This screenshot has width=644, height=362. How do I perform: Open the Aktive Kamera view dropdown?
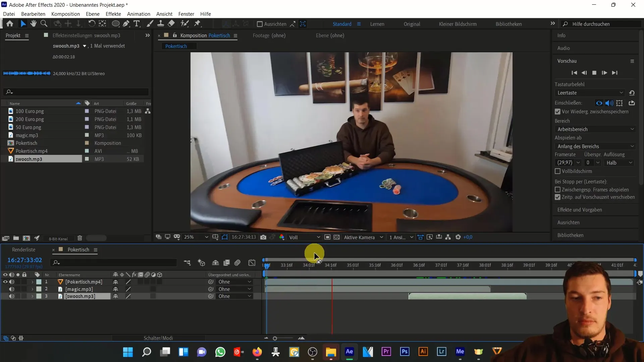[363, 237]
